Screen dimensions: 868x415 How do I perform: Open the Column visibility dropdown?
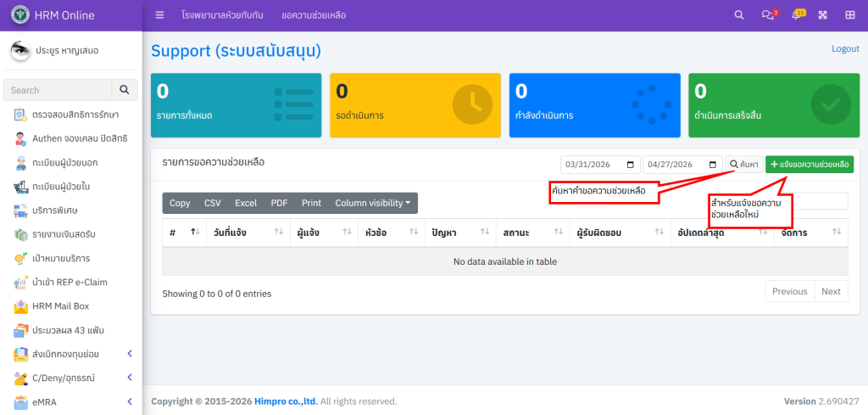(372, 203)
